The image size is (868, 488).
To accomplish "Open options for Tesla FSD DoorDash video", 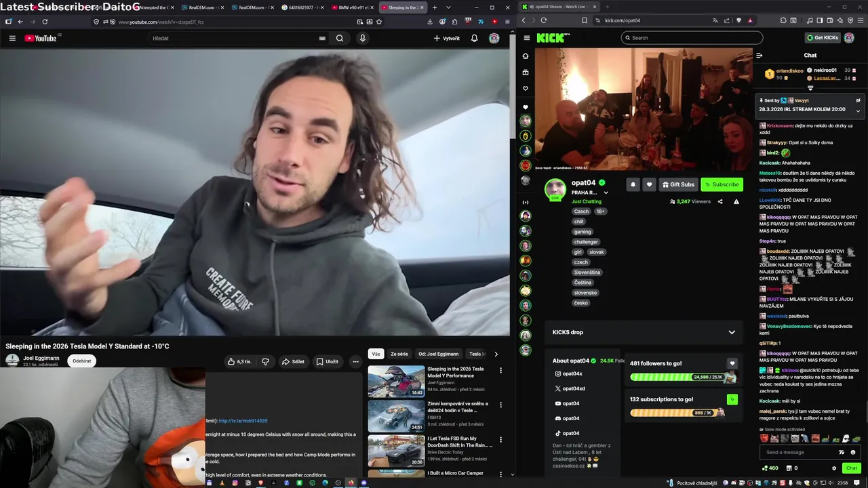I will [501, 439].
